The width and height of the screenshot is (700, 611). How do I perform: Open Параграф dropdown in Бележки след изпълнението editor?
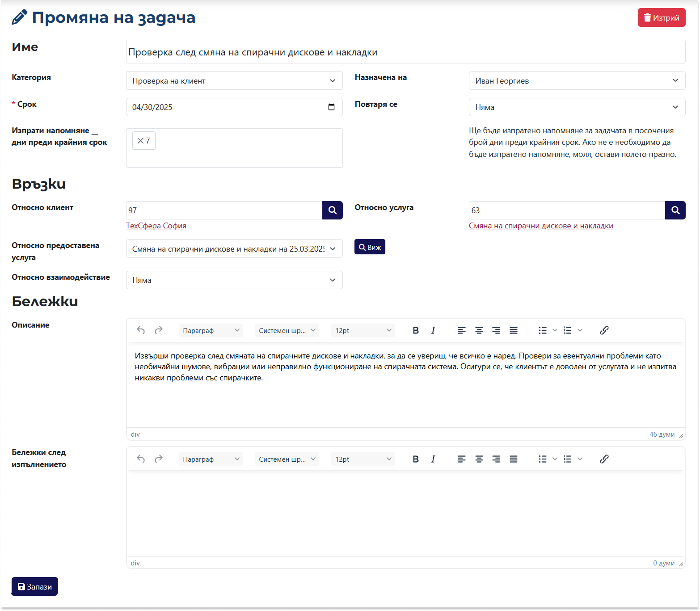[x=211, y=459]
